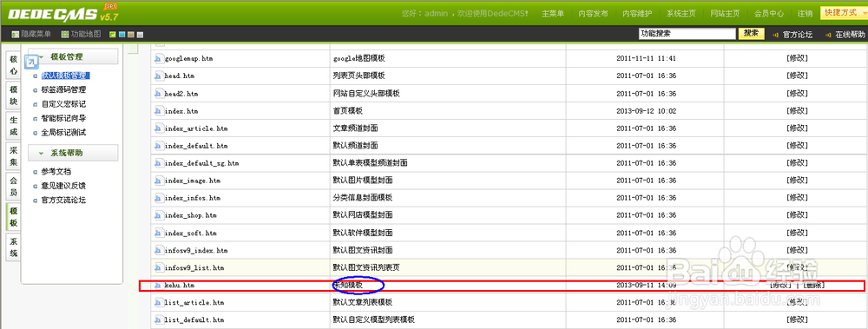Select 全局标记测试 in the sidebar

(x=63, y=132)
